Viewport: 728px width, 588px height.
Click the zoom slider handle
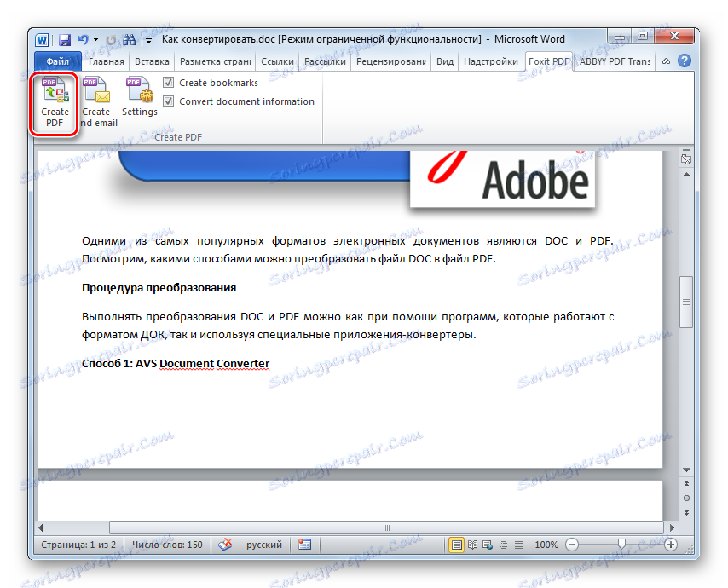[621, 544]
